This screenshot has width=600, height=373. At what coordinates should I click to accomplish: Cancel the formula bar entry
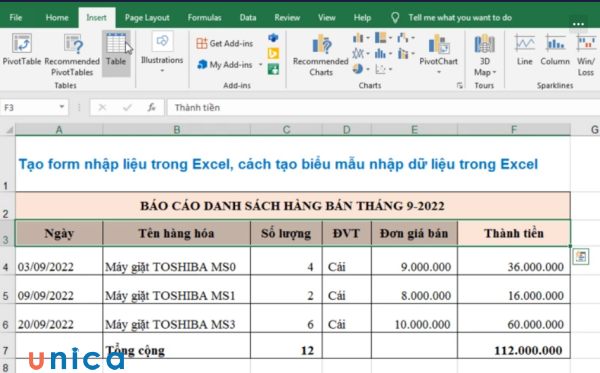click(x=102, y=108)
